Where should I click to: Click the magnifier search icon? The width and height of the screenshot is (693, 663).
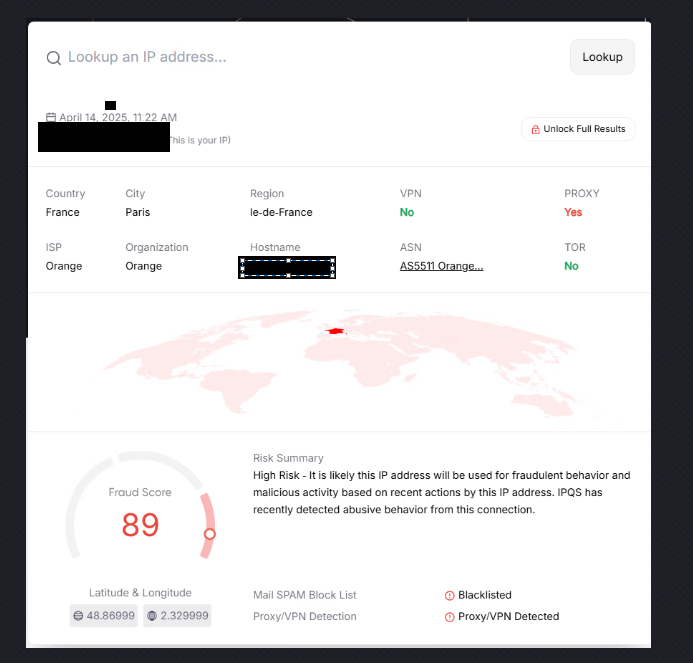tap(54, 58)
